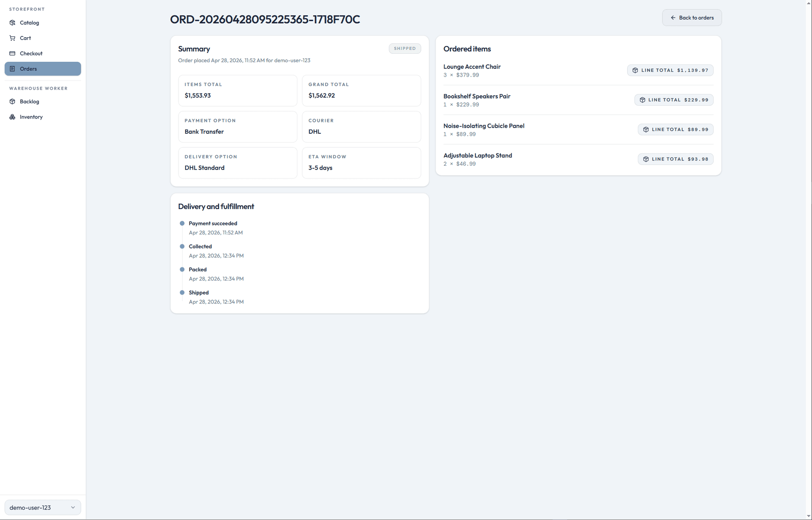Click the SHIPPED status badge
Viewport: 812px width, 520px height.
tap(404, 48)
